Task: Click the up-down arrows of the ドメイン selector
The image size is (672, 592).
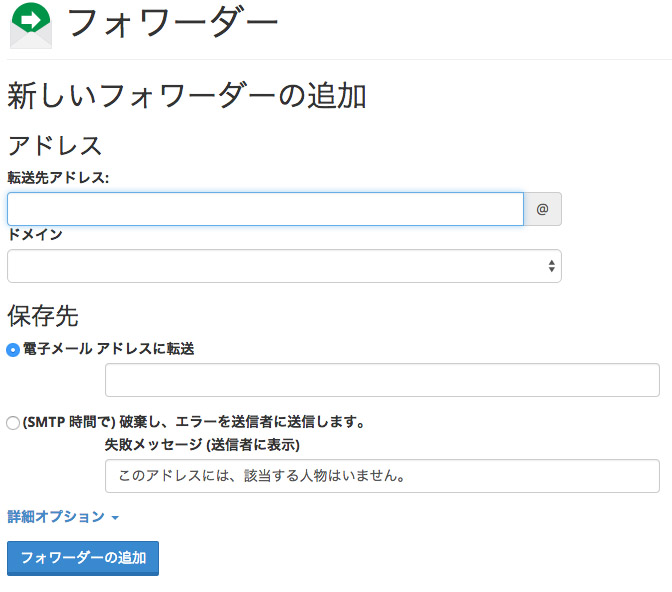Action: point(551,266)
